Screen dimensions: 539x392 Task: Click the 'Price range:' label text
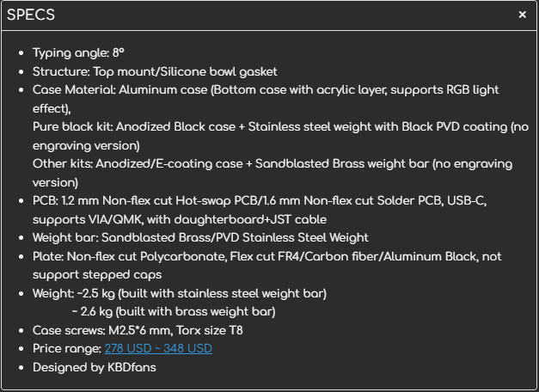(x=67, y=348)
